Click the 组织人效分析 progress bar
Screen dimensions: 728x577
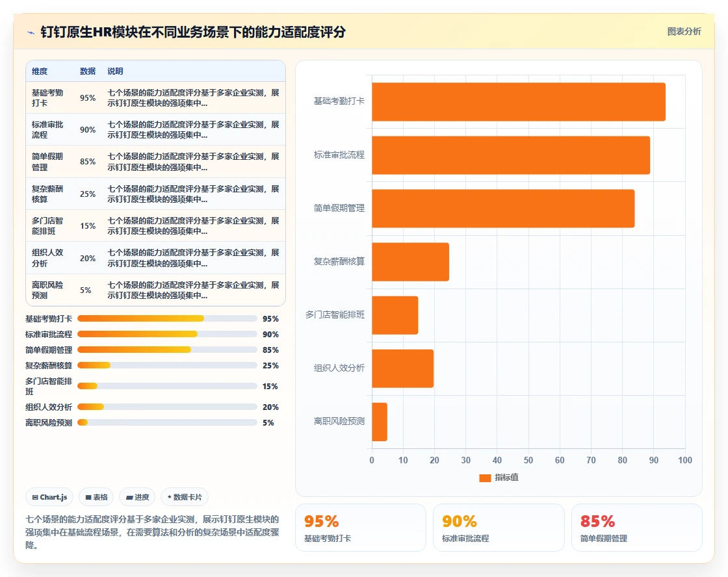coord(167,407)
